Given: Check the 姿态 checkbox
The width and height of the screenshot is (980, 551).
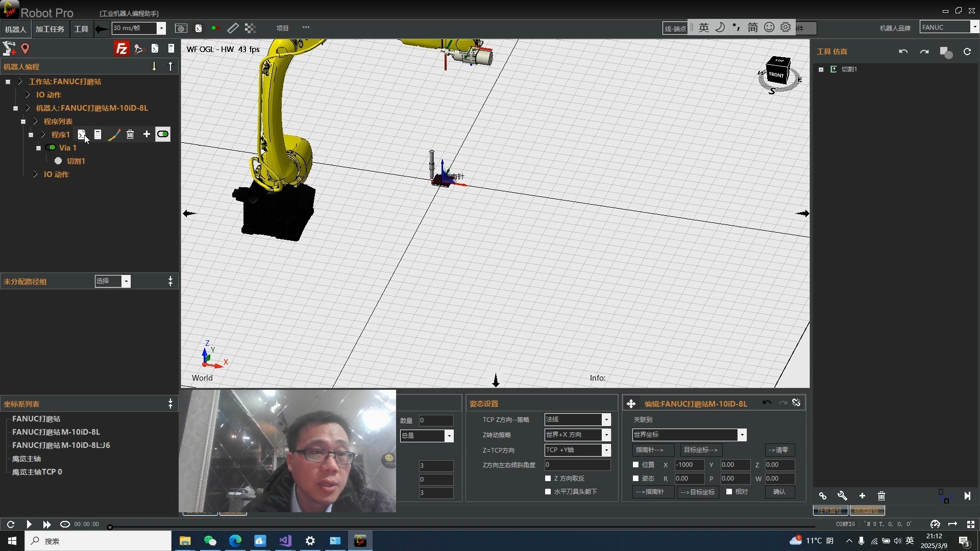Looking at the screenshot, I should click(636, 479).
